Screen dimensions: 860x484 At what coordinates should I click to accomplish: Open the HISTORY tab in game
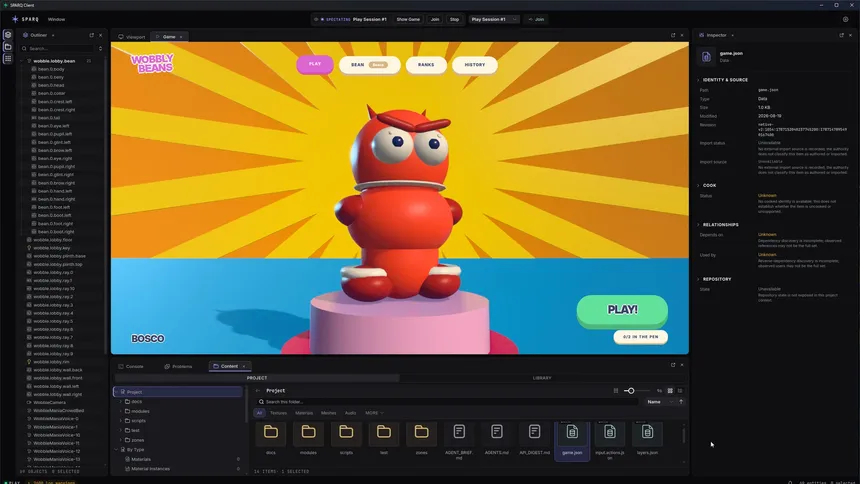[x=475, y=65]
